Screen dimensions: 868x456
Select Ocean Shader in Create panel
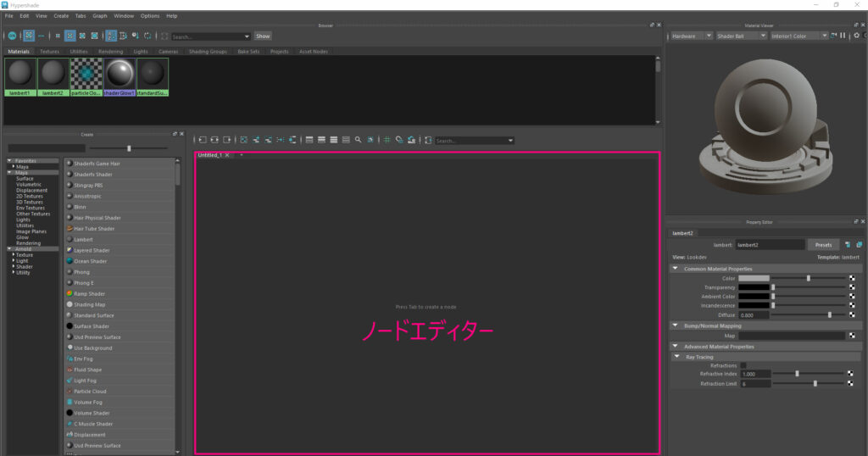120,261
